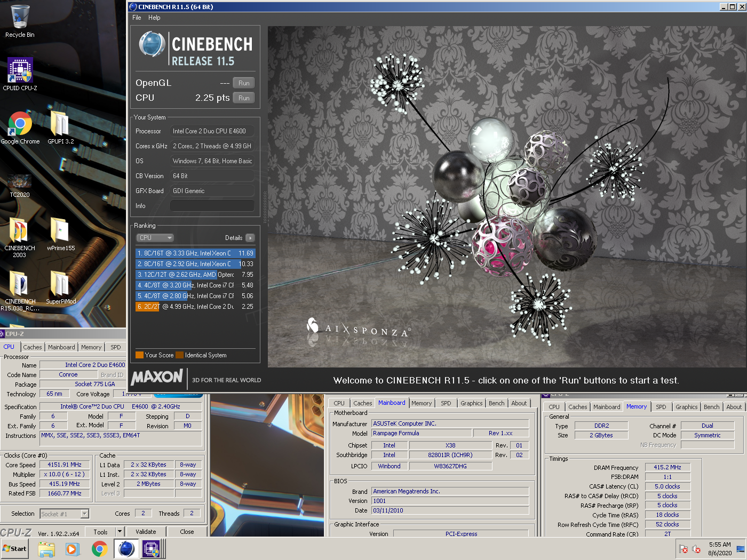Click the rendered Cinebench scene image
Screen dimensions: 747x560
506,197
